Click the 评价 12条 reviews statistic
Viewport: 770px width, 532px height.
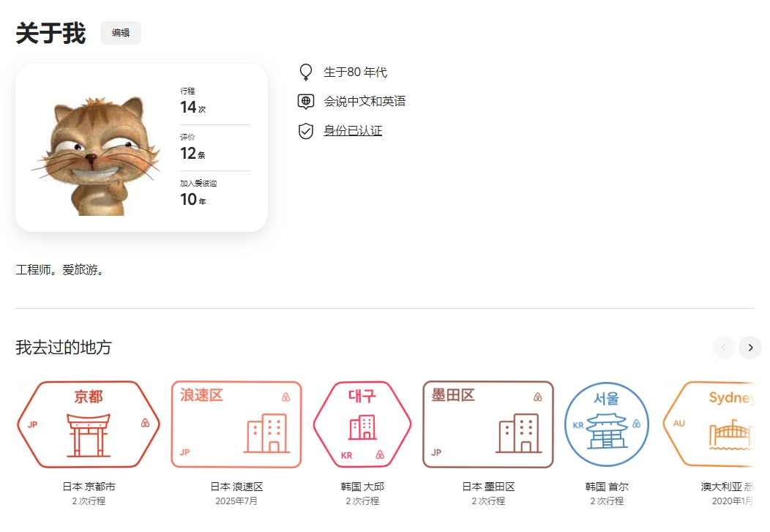(190, 147)
